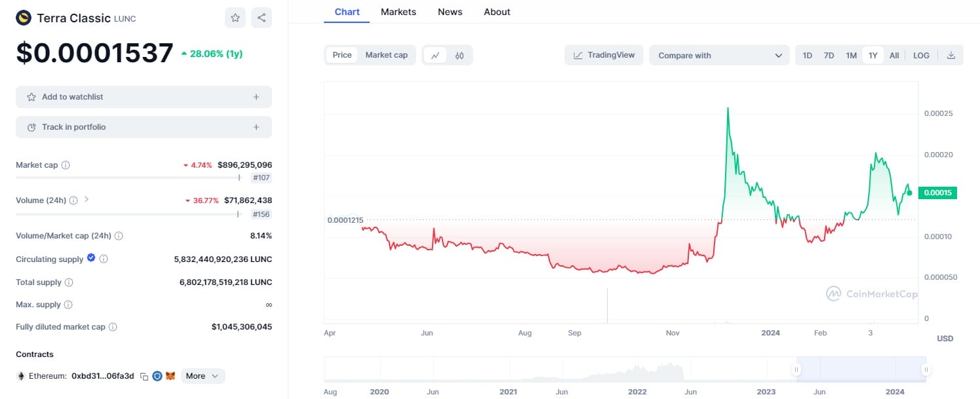This screenshot has width=980, height=399.
Task: Enable LOG scale on chart
Action: click(x=921, y=56)
